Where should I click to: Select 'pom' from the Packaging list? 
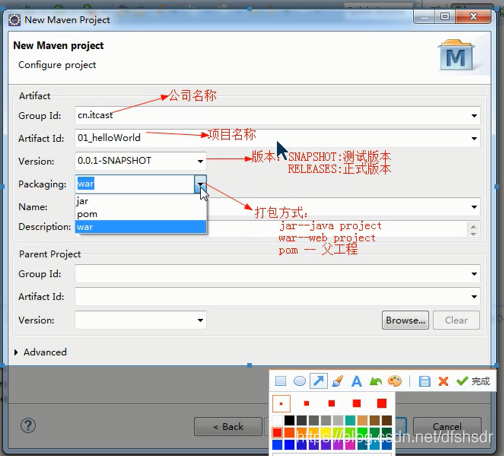141,214
